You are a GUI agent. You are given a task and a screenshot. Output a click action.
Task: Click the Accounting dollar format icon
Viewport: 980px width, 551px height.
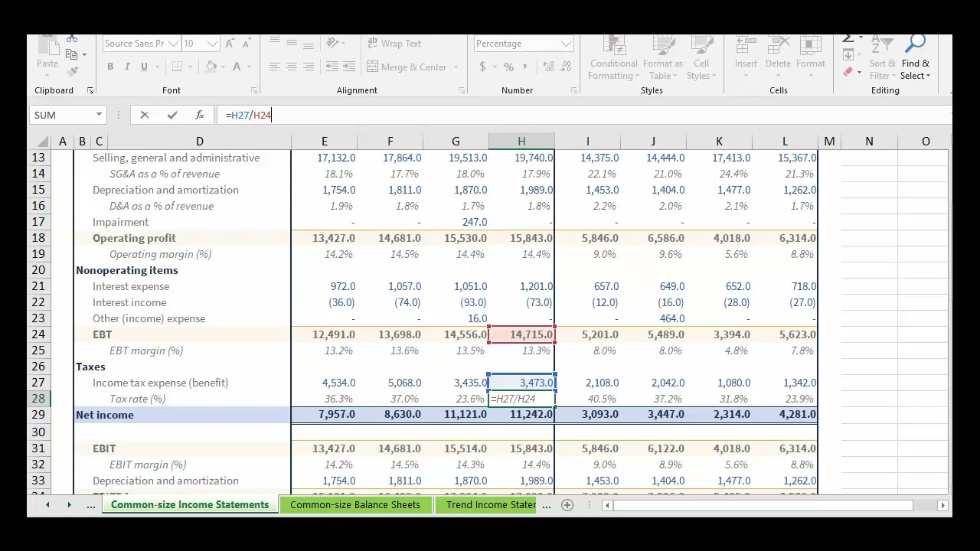click(482, 67)
